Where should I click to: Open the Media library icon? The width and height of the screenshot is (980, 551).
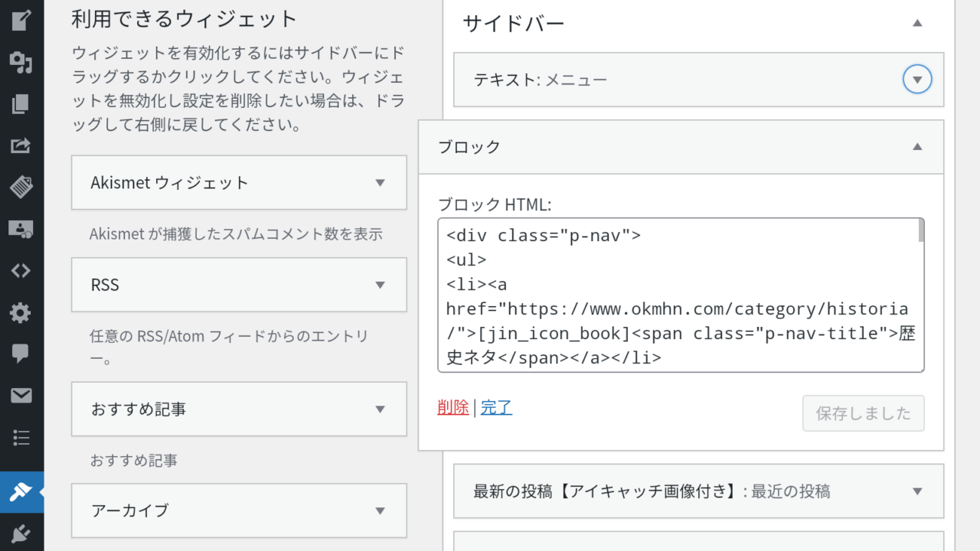point(21,62)
